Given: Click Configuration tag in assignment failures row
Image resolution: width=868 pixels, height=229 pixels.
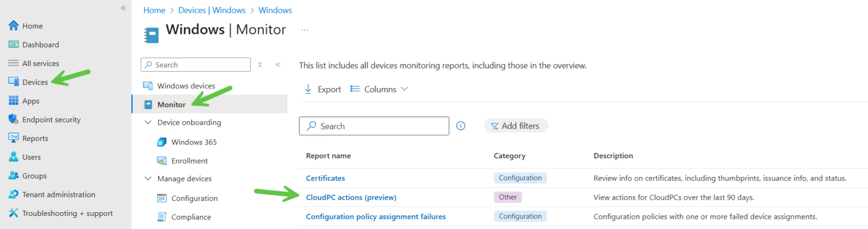Looking at the screenshot, I should pyautogui.click(x=520, y=216).
